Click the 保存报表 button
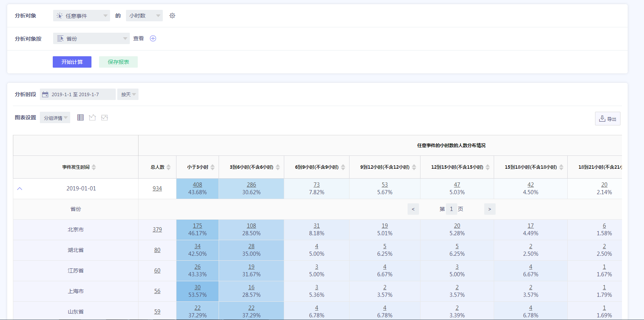Image resolution: width=644 pixels, height=320 pixels. click(x=118, y=62)
